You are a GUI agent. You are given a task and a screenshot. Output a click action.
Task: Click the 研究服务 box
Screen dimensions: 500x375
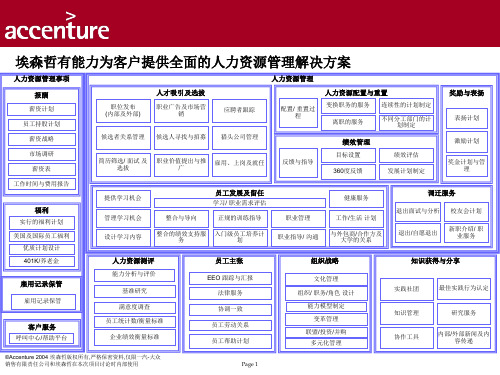click(x=464, y=313)
